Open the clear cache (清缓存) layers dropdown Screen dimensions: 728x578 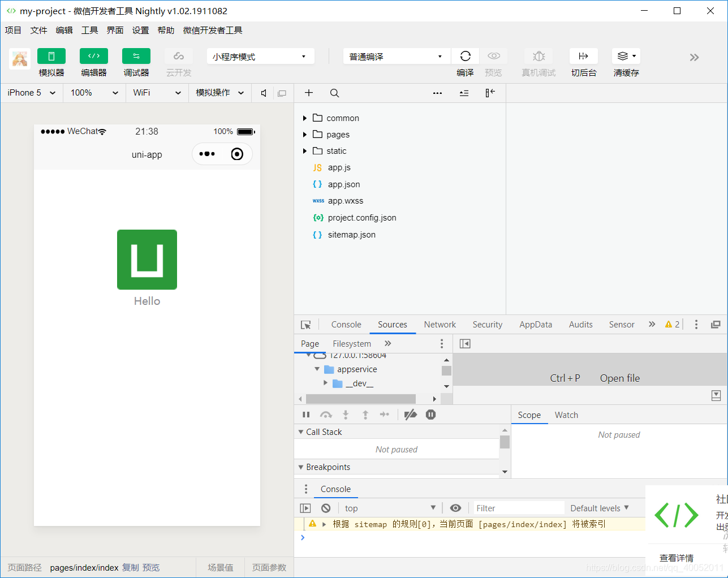click(626, 56)
